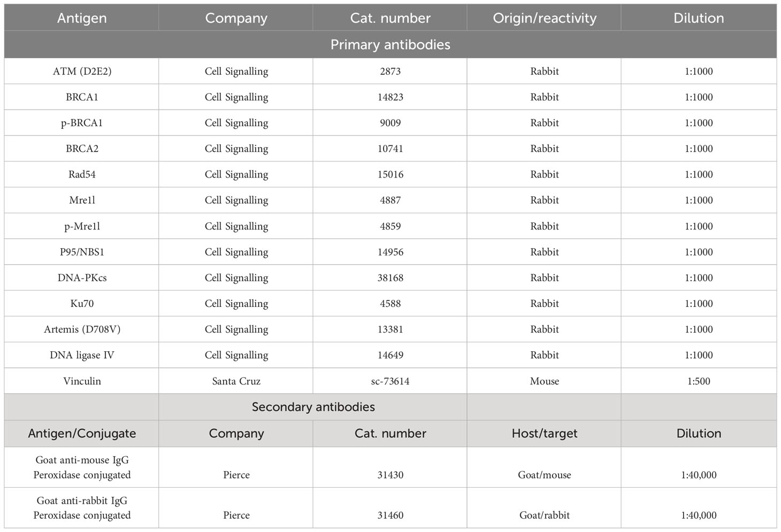781x532 pixels.
Task: Select the Origin/reactivity header
Action: [x=544, y=18]
